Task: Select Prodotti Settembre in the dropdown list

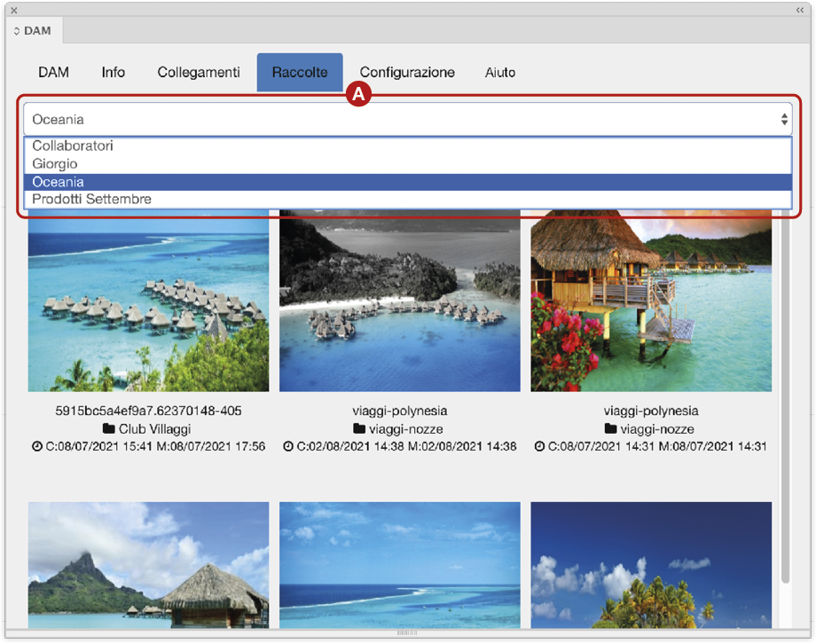Action: (91, 200)
